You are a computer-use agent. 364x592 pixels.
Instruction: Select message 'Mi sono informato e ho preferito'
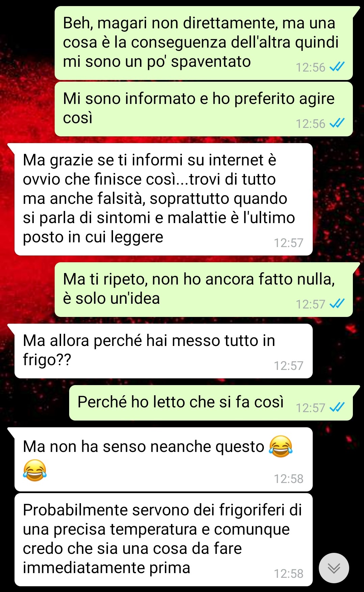(x=204, y=109)
